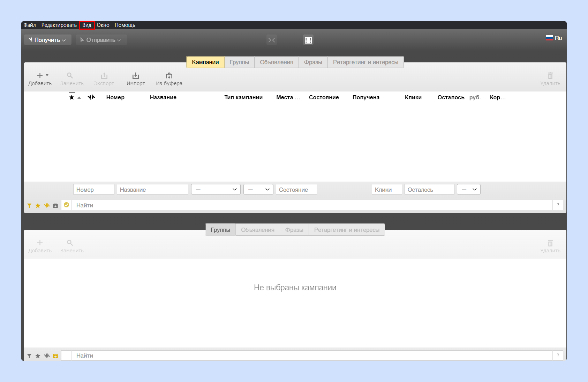Open the Получить dropdown
Screen dimensions: 588x382
(x=48, y=40)
